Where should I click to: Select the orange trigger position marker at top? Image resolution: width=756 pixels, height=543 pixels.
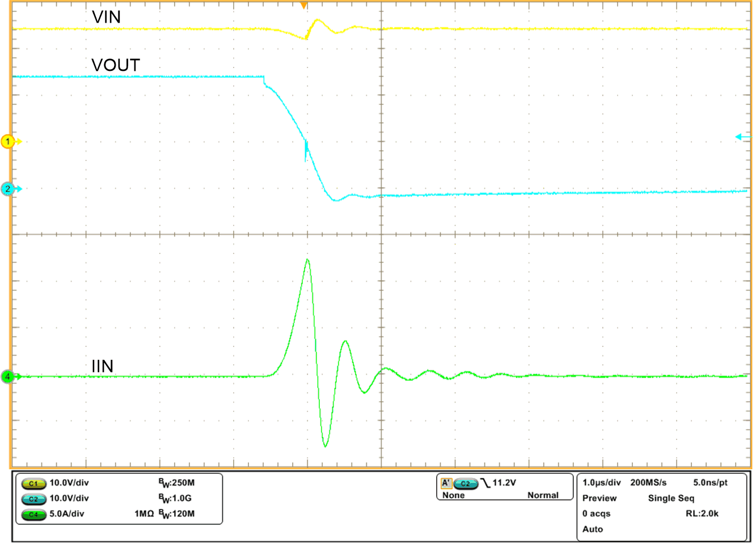click(304, 5)
